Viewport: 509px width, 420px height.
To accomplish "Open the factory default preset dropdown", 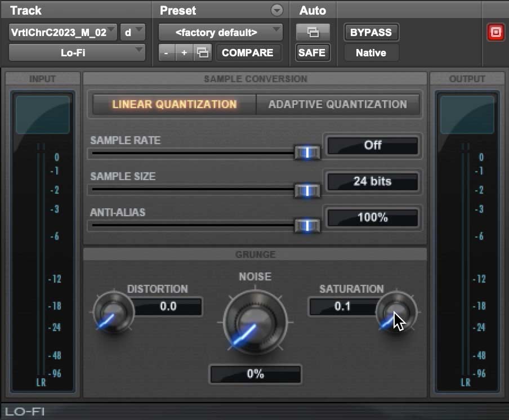I will click(x=221, y=32).
